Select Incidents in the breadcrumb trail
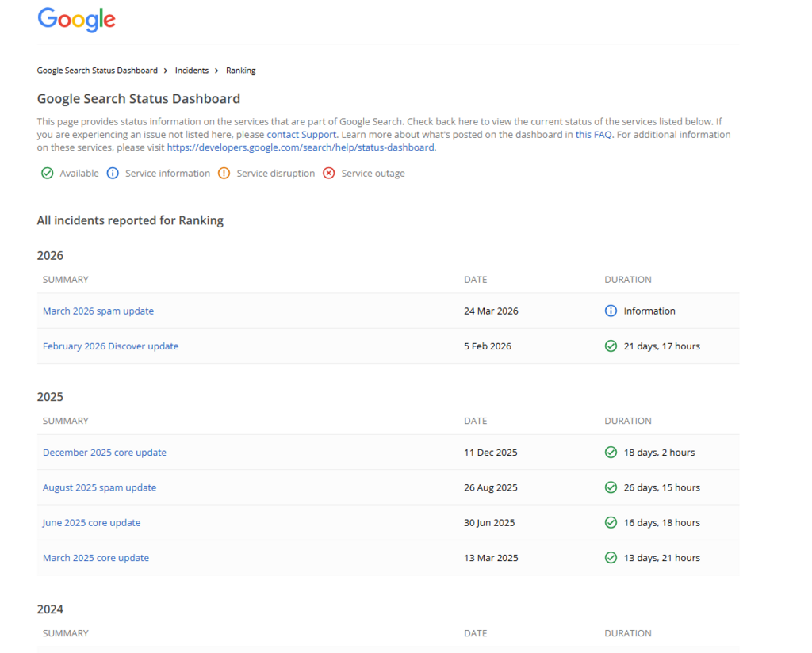Image resolution: width=812 pixels, height=653 pixels. click(191, 70)
